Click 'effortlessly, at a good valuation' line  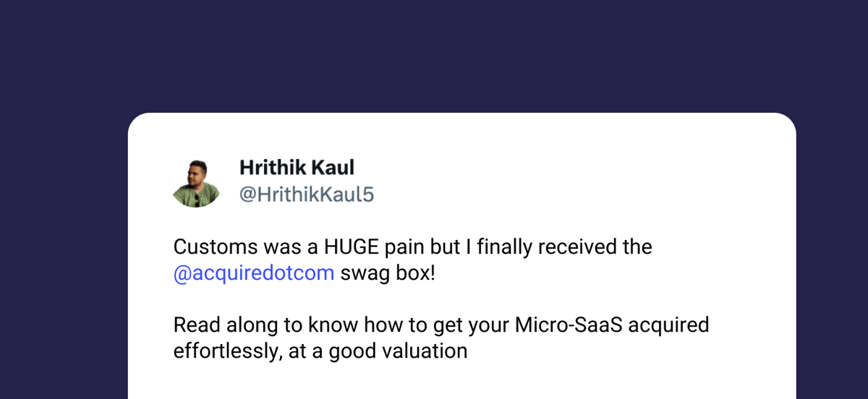pos(320,352)
